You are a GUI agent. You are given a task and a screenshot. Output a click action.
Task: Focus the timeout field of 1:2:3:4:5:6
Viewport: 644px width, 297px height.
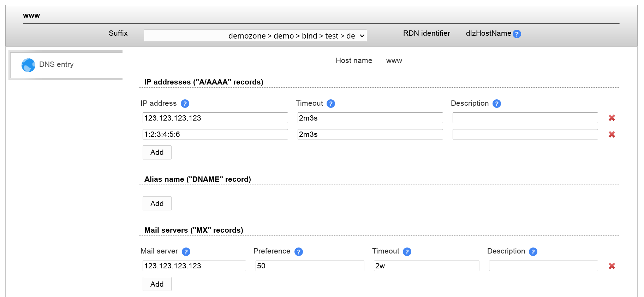[x=370, y=134]
